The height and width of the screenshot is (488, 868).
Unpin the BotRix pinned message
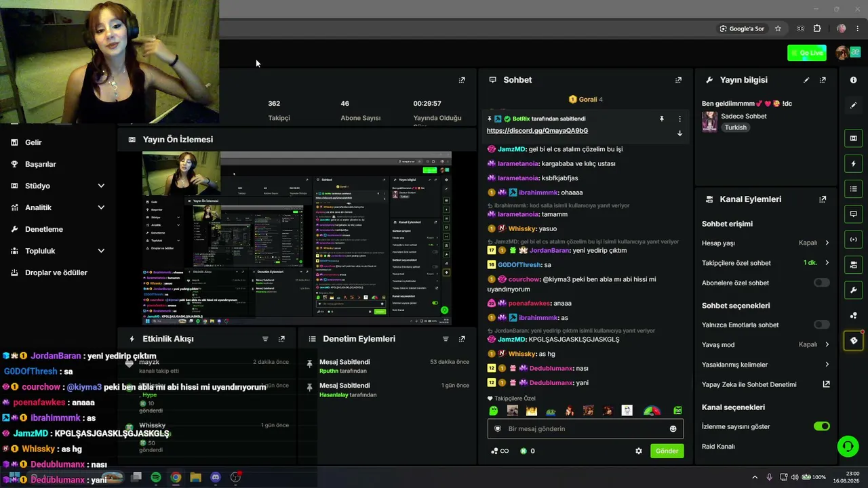point(662,119)
